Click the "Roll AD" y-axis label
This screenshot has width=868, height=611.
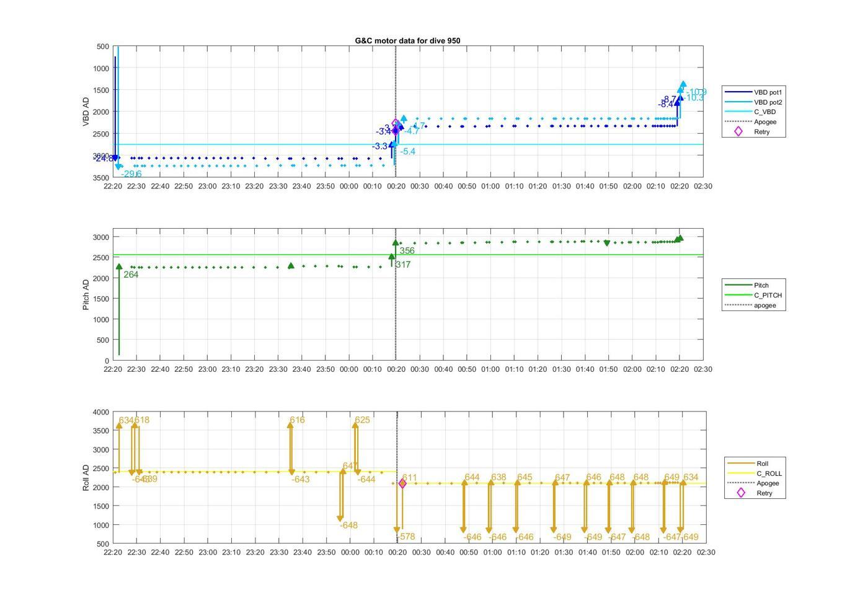point(86,478)
